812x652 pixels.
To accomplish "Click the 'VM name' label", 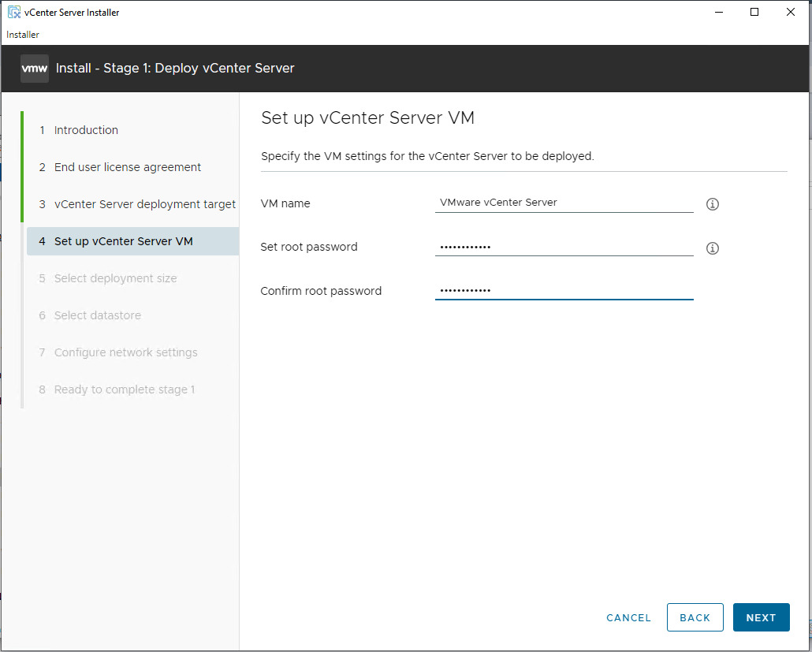I will coord(285,203).
